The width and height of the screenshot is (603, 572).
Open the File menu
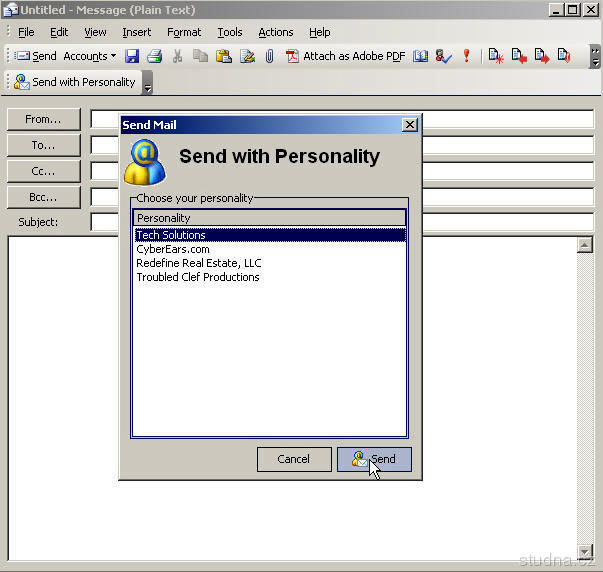click(x=26, y=32)
